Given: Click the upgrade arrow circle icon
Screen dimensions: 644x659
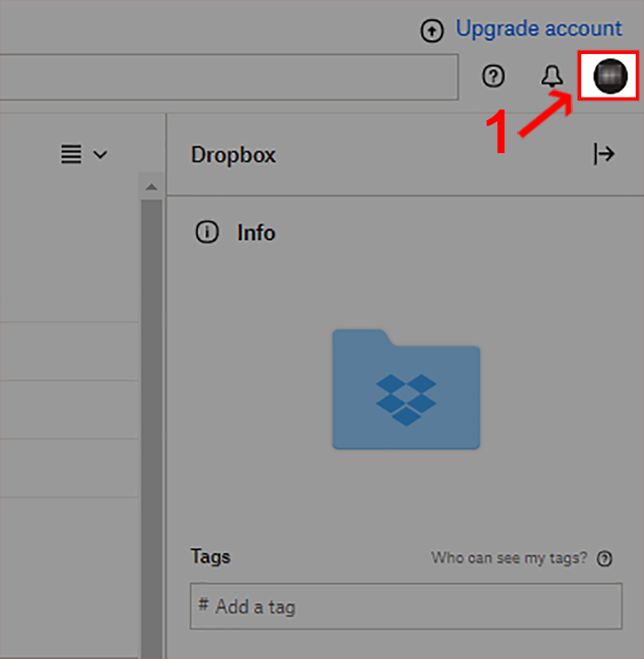Looking at the screenshot, I should click(431, 31).
